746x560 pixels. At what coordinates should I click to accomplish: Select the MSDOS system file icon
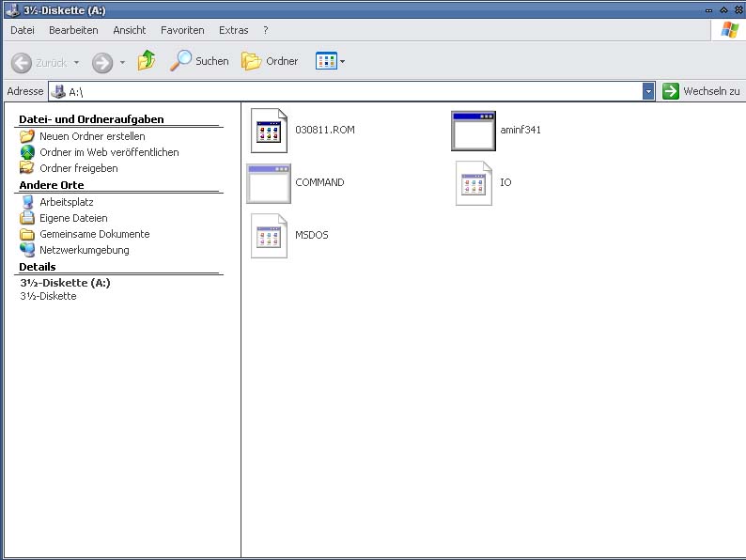[x=270, y=236]
